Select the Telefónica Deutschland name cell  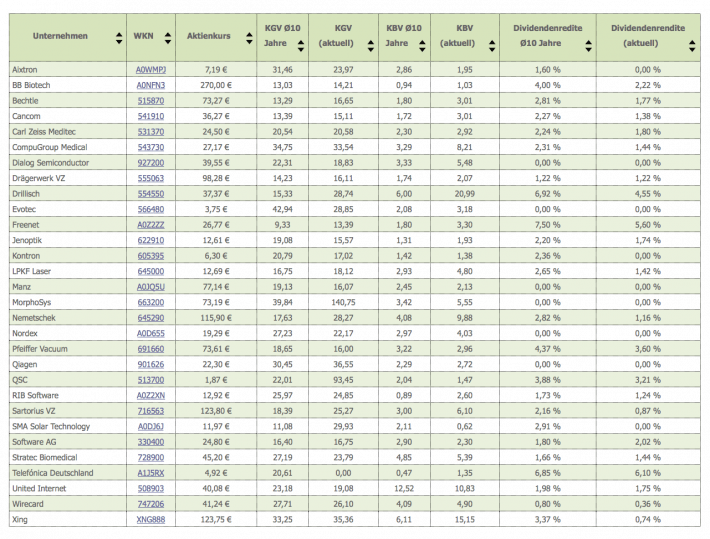pos(68,473)
